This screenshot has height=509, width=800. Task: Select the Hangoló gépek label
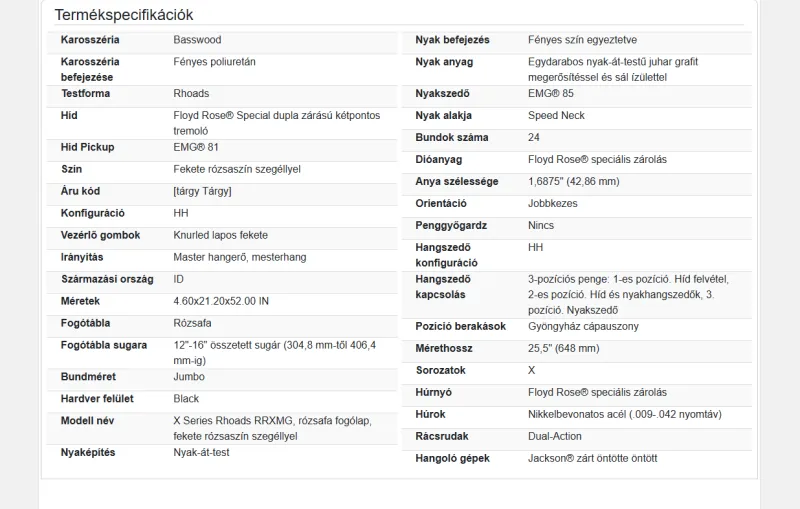(x=452, y=459)
